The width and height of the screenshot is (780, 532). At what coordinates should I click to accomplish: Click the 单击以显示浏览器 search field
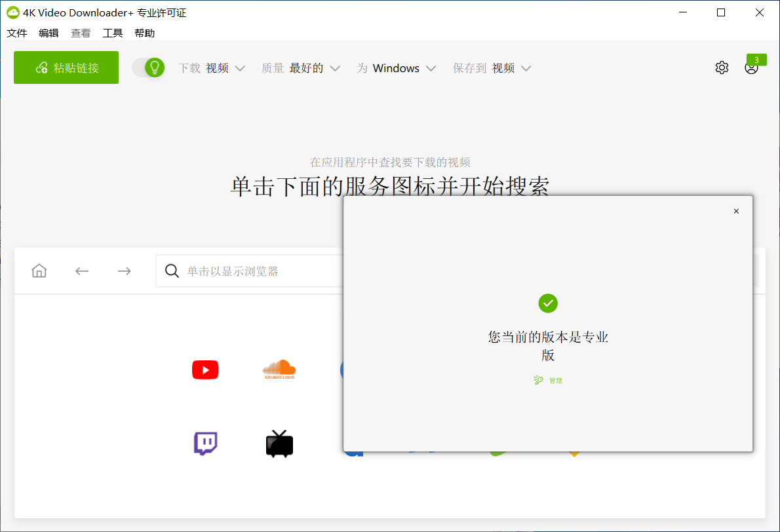pyautogui.click(x=236, y=271)
